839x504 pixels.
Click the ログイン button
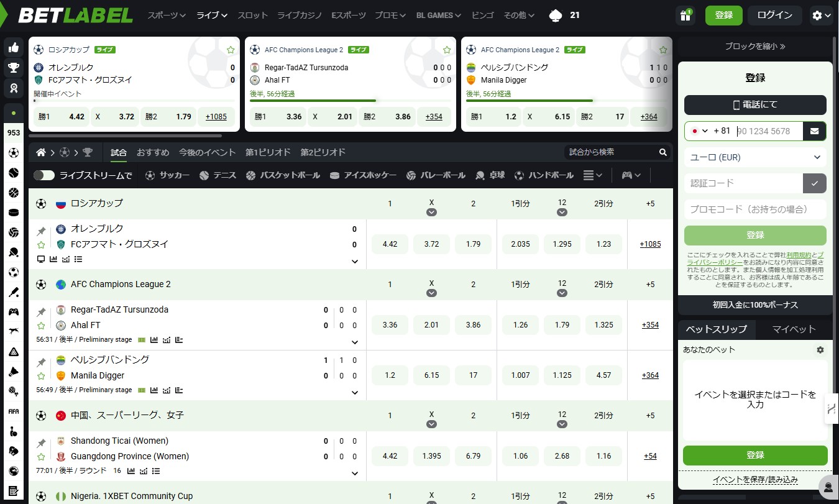[x=775, y=16]
